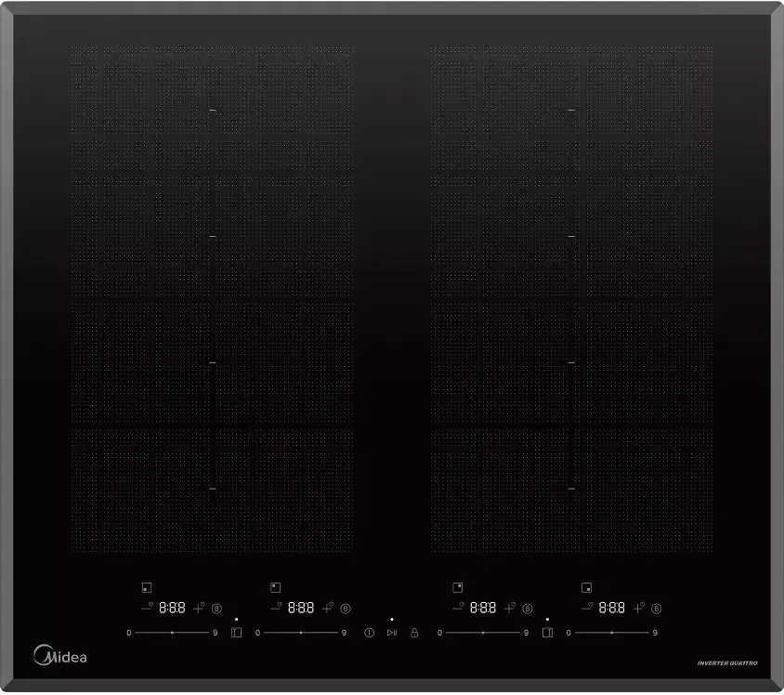Set power on the front-right zone slider
784x695 pixels.
[x=612, y=633]
